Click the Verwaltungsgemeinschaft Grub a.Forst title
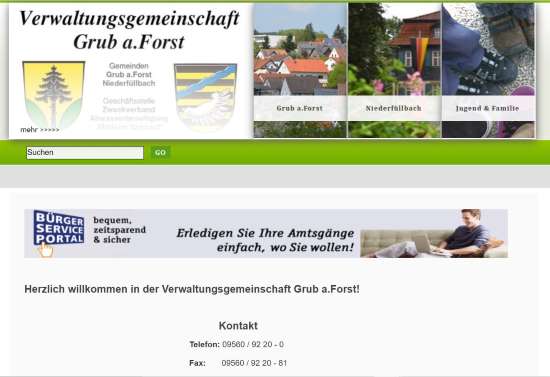Screen dimensions: 550x377 129,30
